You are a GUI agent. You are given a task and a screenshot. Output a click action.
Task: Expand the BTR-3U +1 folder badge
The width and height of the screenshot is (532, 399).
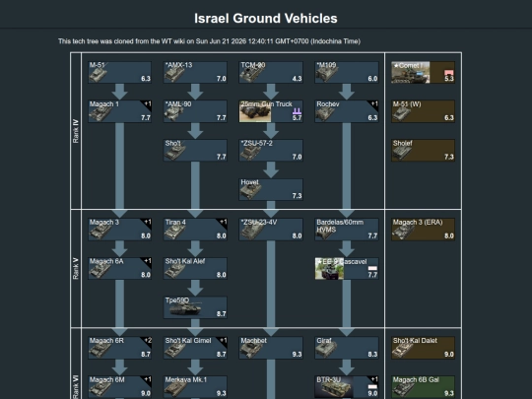tap(374, 379)
